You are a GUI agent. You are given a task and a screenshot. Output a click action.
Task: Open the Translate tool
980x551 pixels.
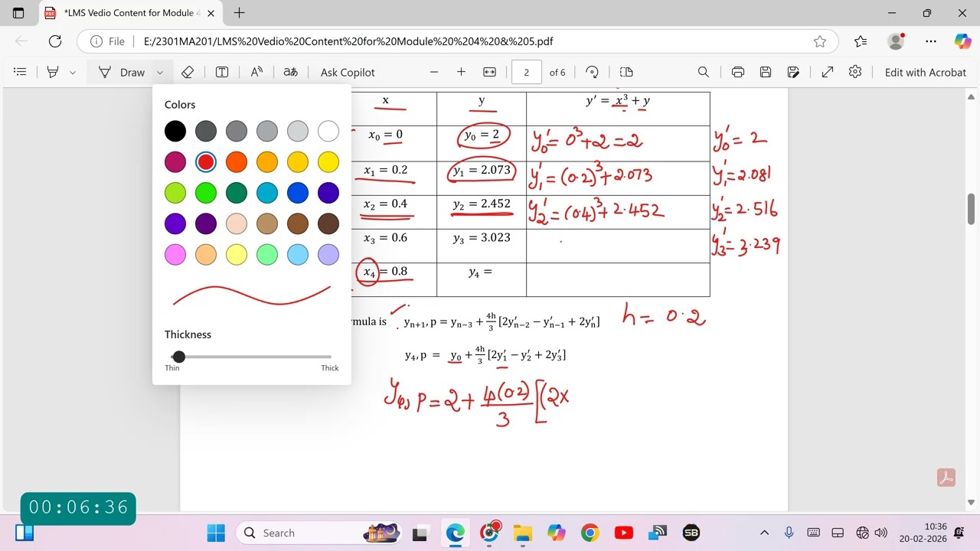coord(290,72)
